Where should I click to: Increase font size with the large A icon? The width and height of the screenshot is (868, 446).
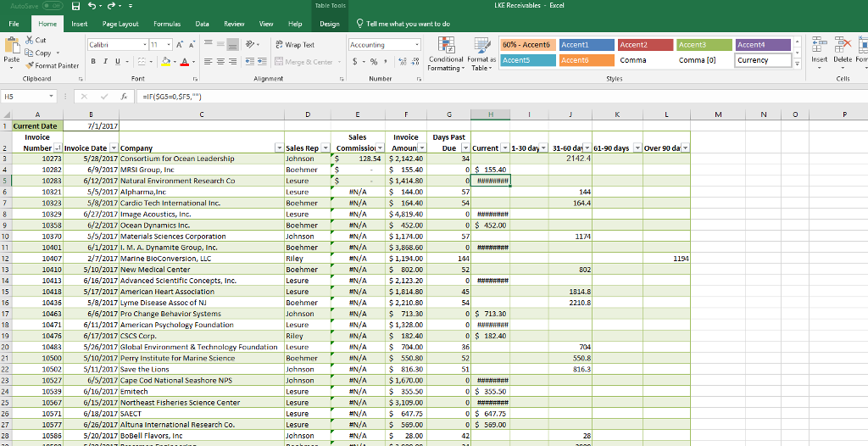pos(180,45)
